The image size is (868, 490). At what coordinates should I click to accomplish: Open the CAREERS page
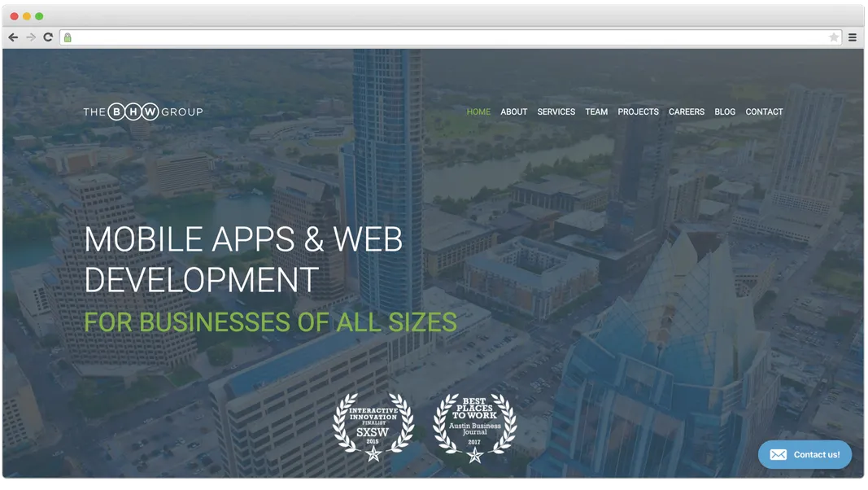687,112
